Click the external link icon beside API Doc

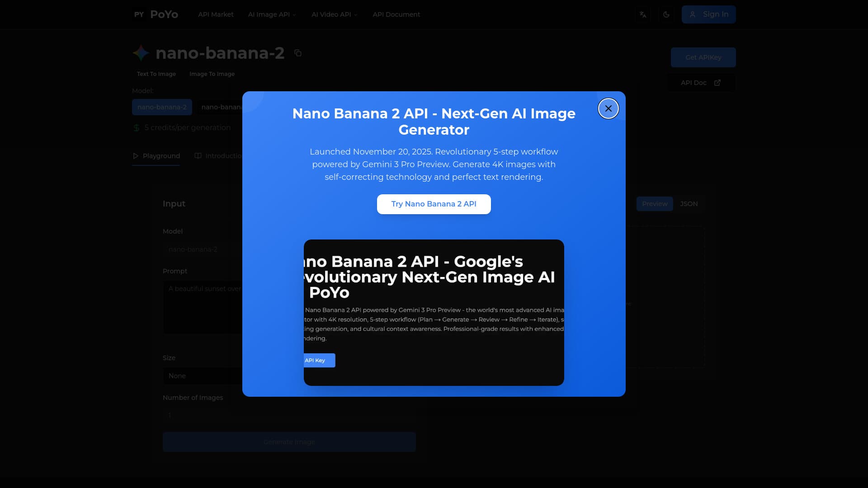pyautogui.click(x=717, y=83)
